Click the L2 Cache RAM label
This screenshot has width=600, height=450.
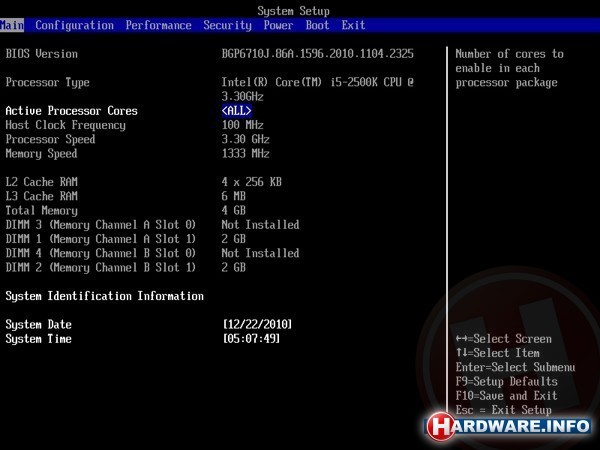pos(41,182)
